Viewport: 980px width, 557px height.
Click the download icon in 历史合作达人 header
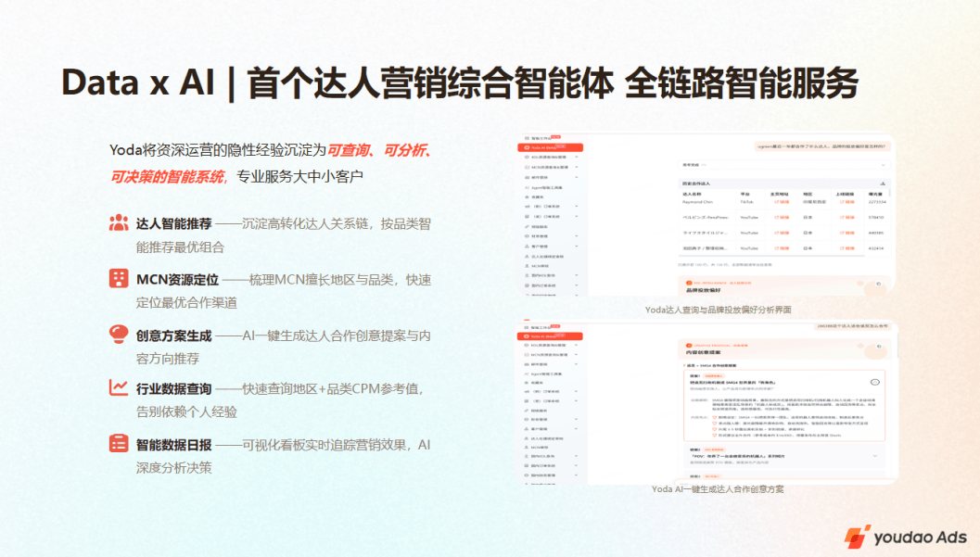pyautogui.click(x=883, y=184)
